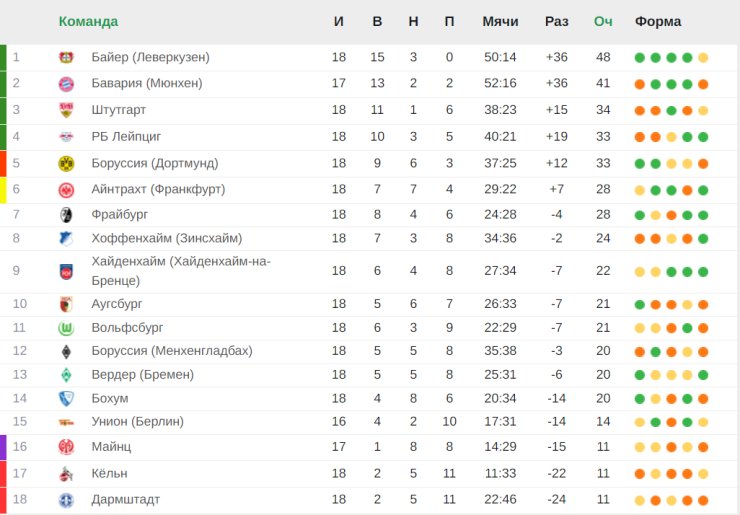740x515 pixels.
Task: Open Дармштадт team link
Action: coord(125,499)
